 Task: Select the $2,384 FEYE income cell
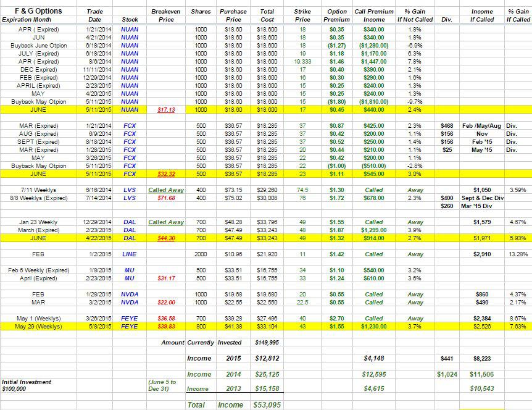(x=482, y=319)
